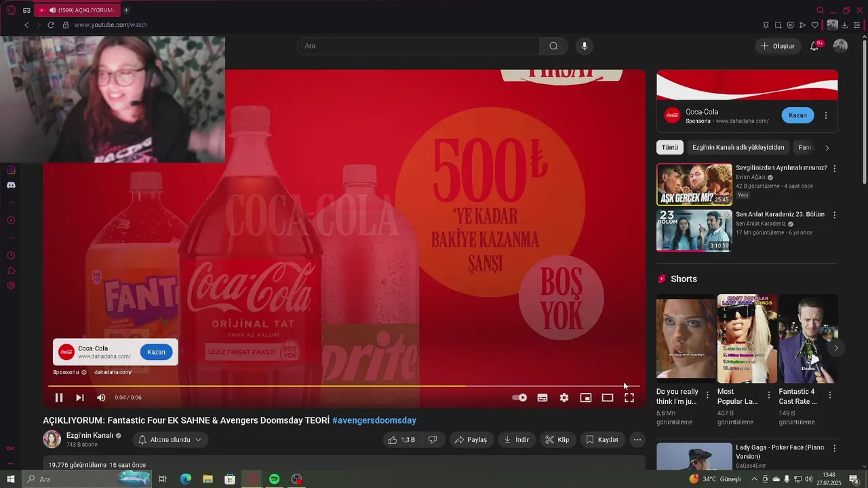Dislike the video

(433, 440)
